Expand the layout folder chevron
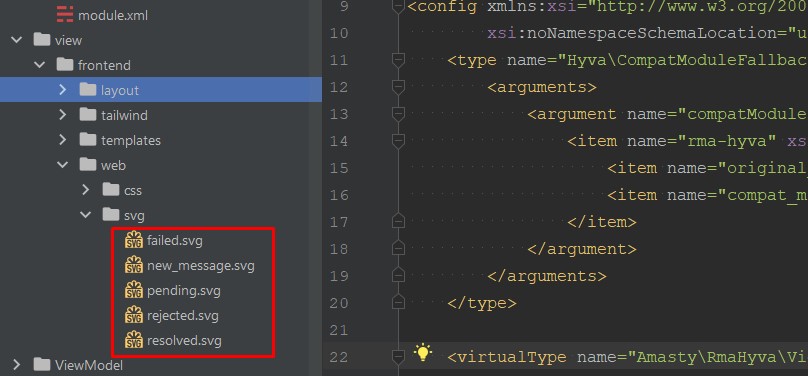Viewport: 808px width, 376px height. 63,90
